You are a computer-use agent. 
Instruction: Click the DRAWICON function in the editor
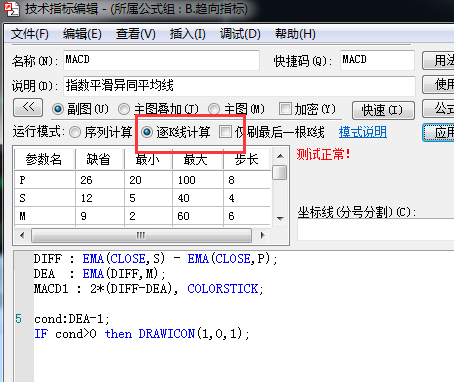tap(167, 334)
